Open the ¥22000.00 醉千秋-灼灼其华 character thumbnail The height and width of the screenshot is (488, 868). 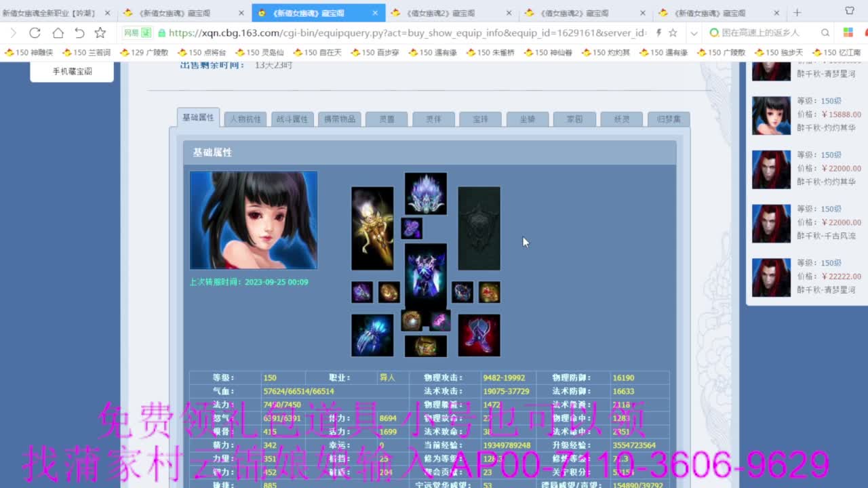(x=771, y=169)
